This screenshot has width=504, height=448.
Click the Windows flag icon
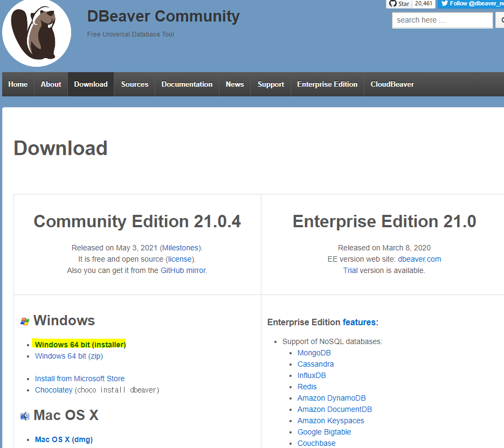click(25, 321)
